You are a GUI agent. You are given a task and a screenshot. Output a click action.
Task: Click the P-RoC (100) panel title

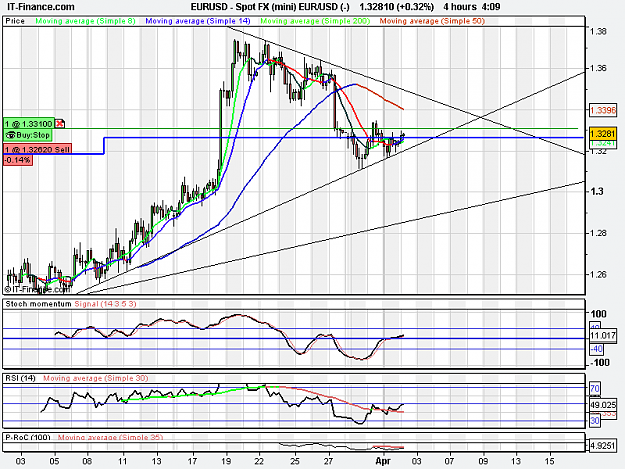(x=28, y=437)
